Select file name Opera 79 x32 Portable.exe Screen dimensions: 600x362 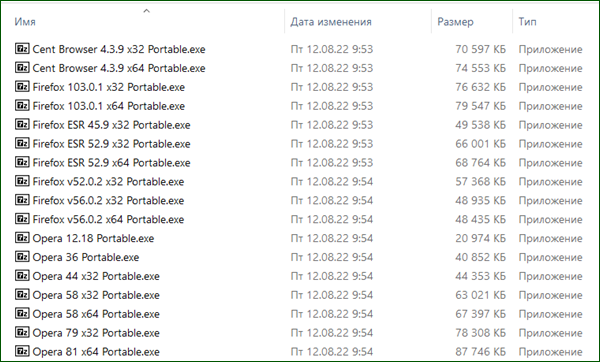(x=96, y=333)
